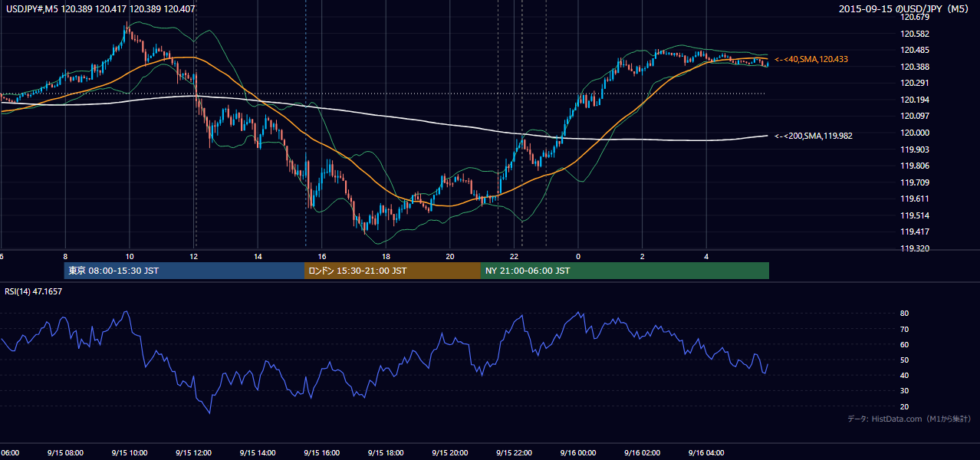Click price axis value 120.291
The image size is (980, 460).
pyautogui.click(x=915, y=83)
